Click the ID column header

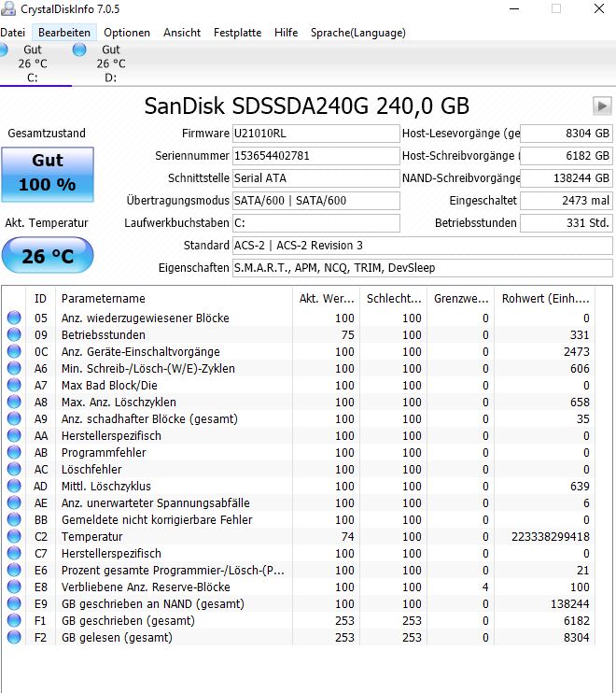(x=41, y=299)
